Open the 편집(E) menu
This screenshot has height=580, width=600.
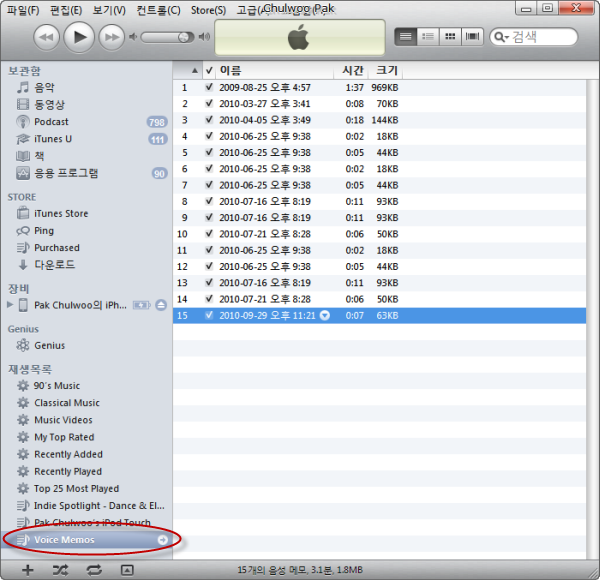(x=66, y=10)
